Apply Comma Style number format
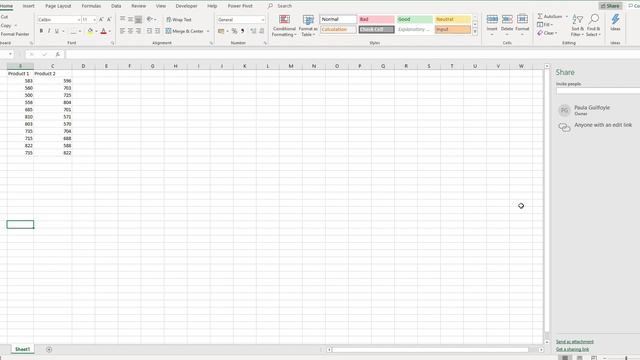Viewport: 640px width, 360px height. tap(242, 31)
